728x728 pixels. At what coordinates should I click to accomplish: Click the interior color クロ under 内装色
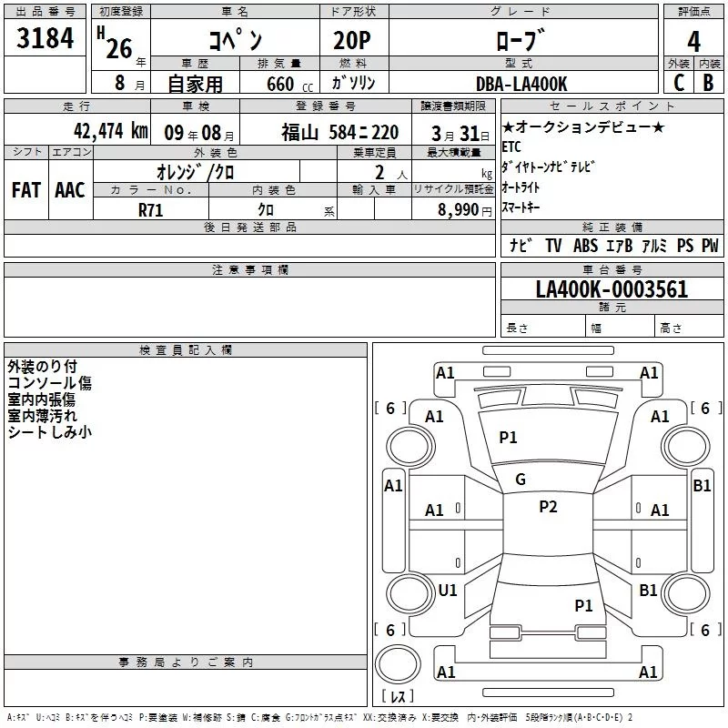click(x=266, y=209)
